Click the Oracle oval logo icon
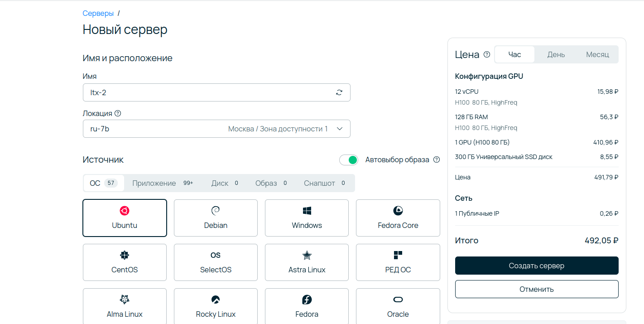644x324 pixels. point(398,300)
